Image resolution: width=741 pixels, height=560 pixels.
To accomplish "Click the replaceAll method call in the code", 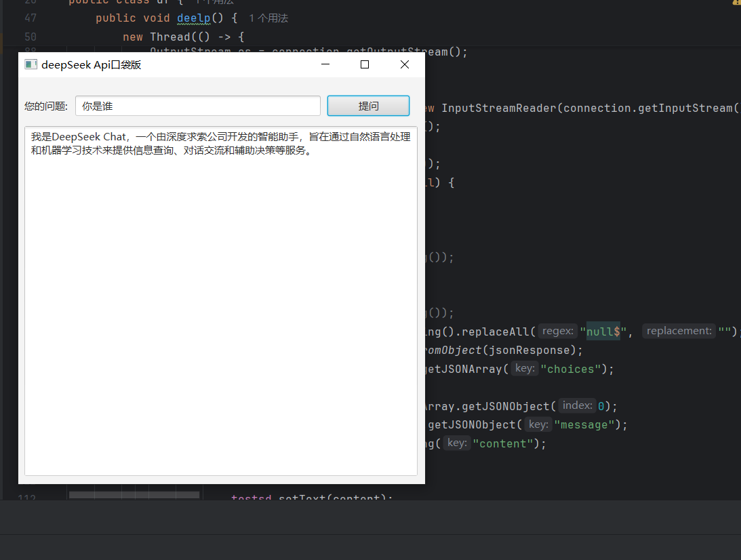I will tap(496, 332).
